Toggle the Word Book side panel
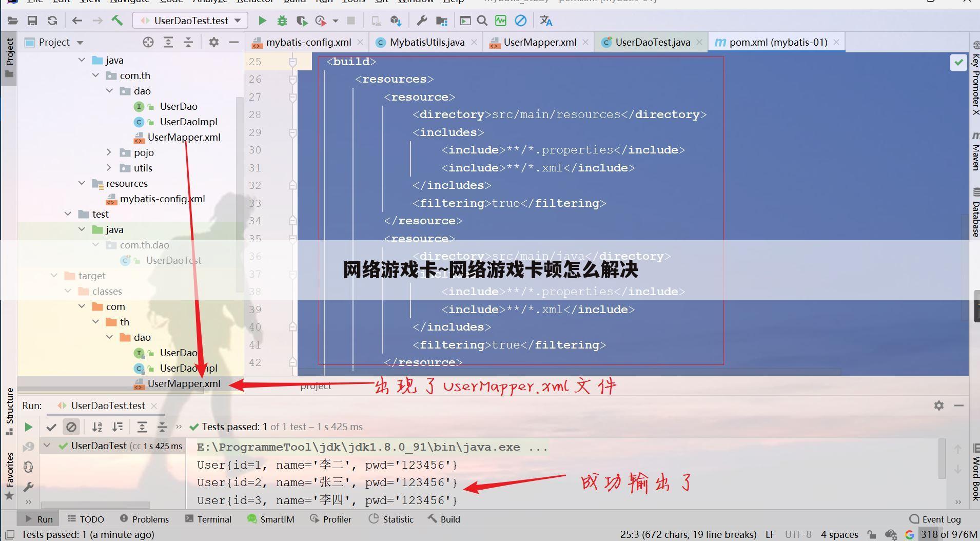The image size is (980, 541). (975, 472)
